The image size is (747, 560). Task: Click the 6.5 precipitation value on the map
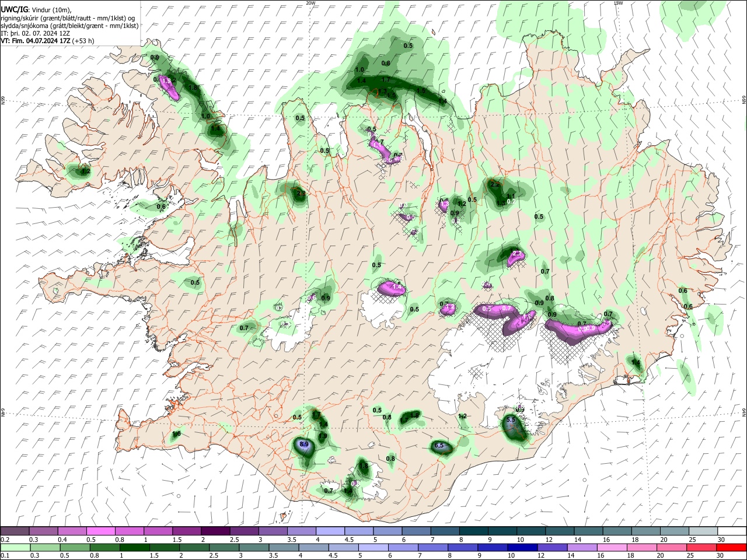pyautogui.click(x=439, y=446)
